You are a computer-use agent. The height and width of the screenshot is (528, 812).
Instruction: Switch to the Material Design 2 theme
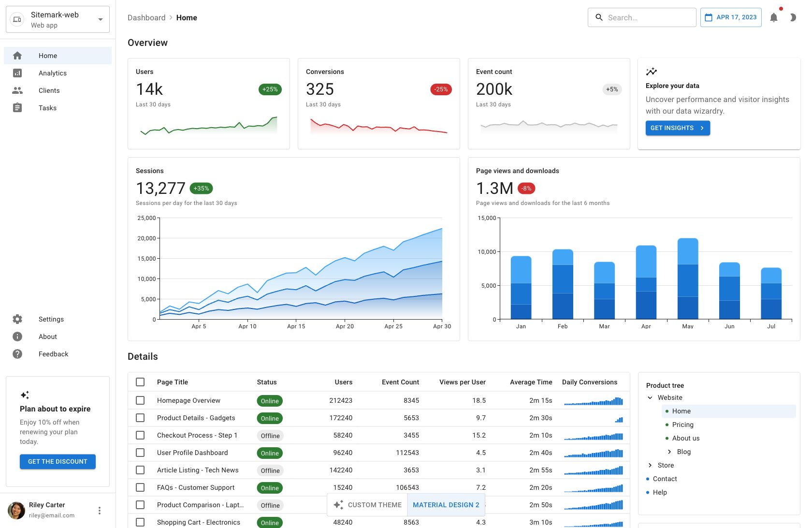(446, 505)
